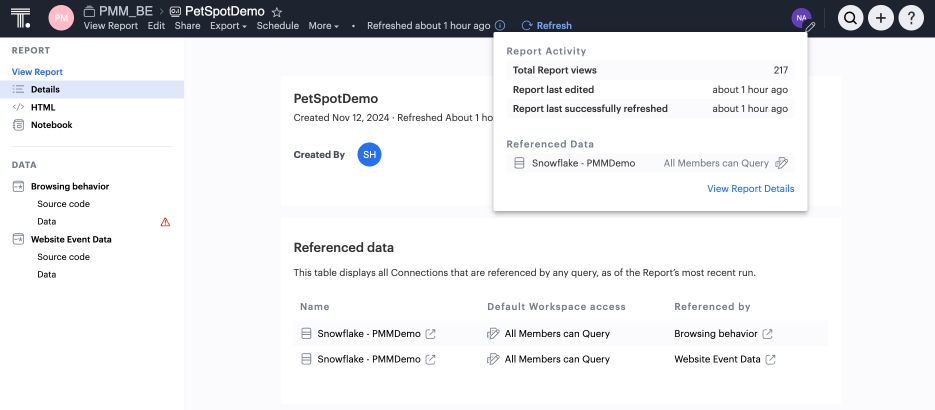The width and height of the screenshot is (935, 410).
Task: Click the plus create-new icon
Action: (x=881, y=17)
